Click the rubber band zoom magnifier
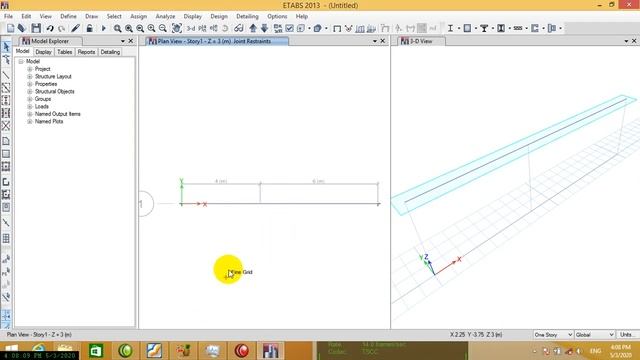This screenshot has height=360, width=640. click(x=117, y=28)
